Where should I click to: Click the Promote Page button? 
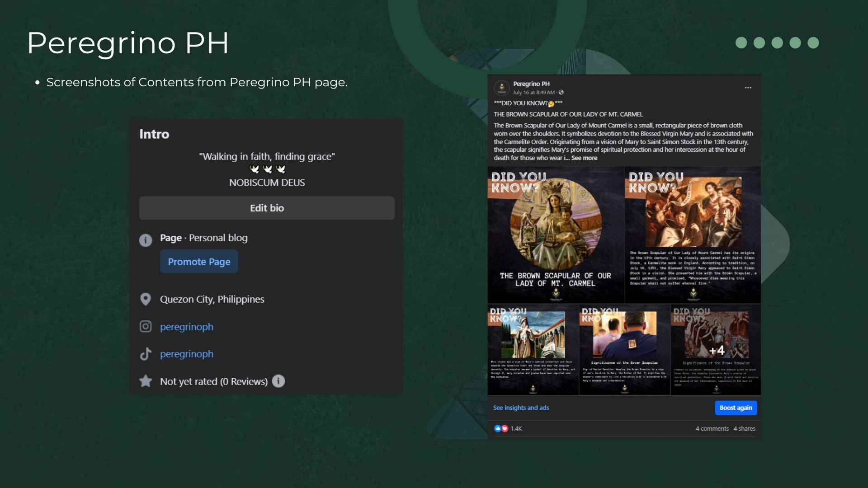coord(199,261)
